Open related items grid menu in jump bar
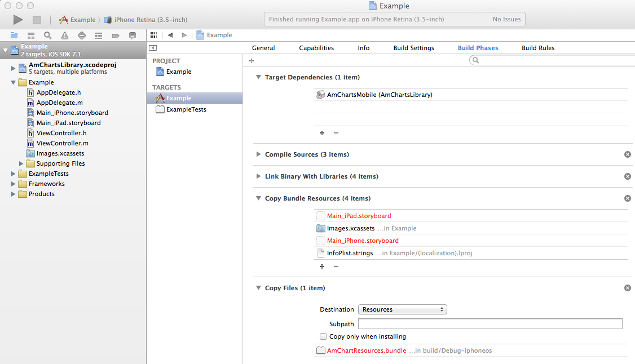This screenshot has height=364, width=635. tap(153, 35)
